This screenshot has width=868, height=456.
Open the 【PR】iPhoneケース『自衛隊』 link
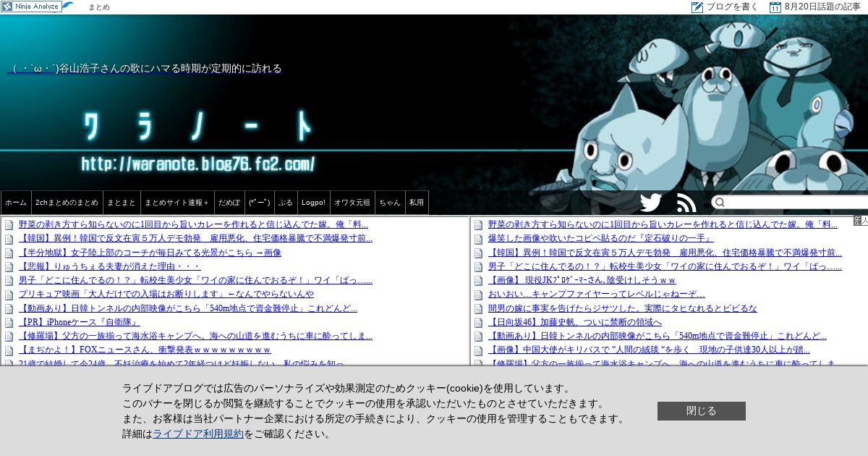(80, 322)
